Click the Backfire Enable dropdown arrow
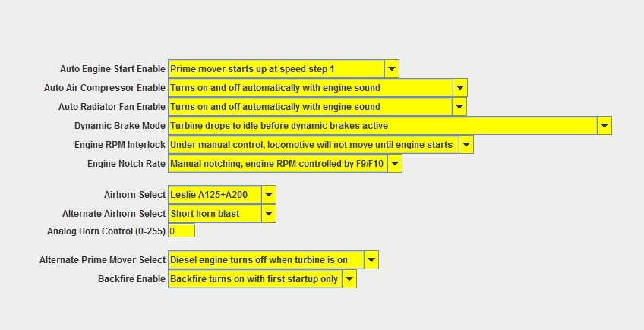The image size is (644, 330). (x=349, y=279)
